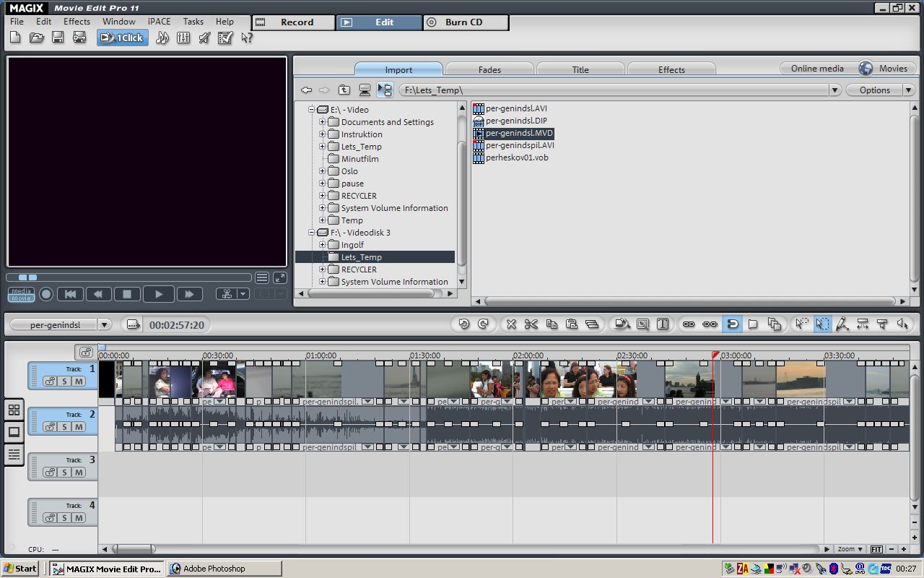Screen dimensions: 924x578
Task: Activate the context help pointer icon
Action: point(247,38)
